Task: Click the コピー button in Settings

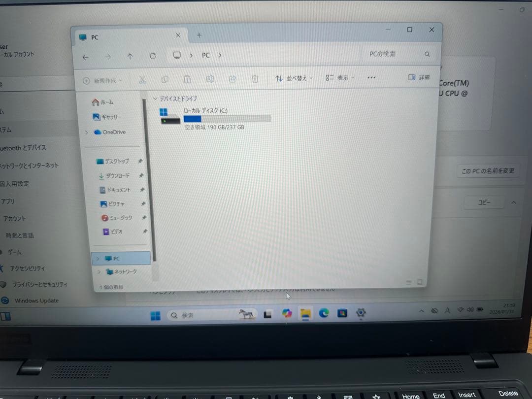Action: point(484,203)
